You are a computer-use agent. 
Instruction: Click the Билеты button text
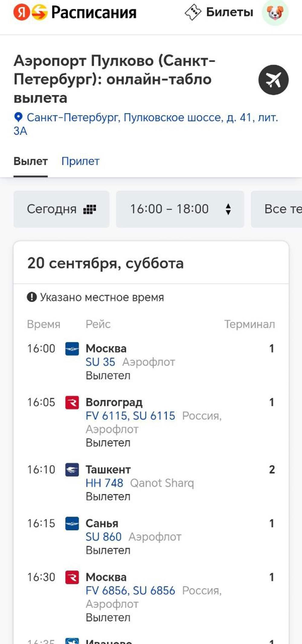(230, 12)
